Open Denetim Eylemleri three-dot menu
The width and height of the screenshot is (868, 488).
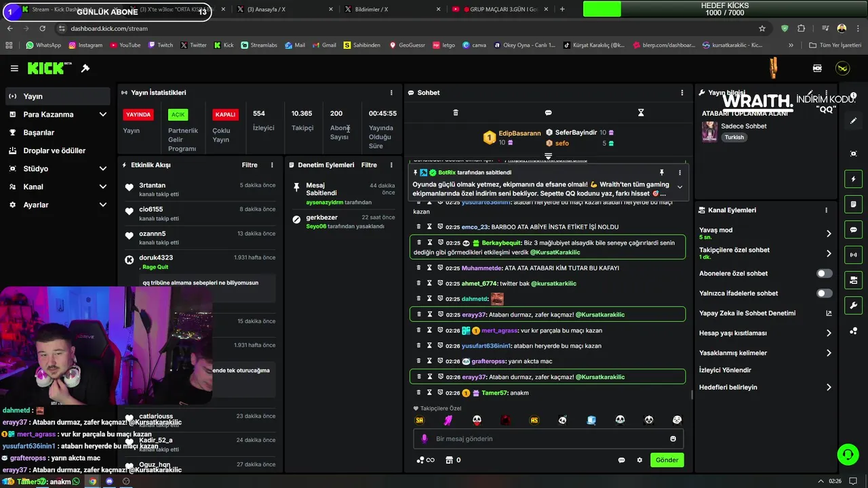391,165
